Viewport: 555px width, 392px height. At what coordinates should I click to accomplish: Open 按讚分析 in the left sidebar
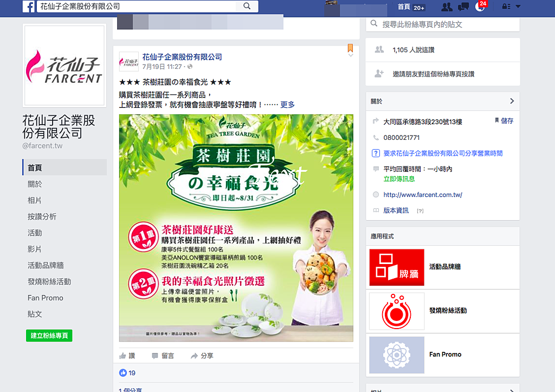tap(42, 217)
